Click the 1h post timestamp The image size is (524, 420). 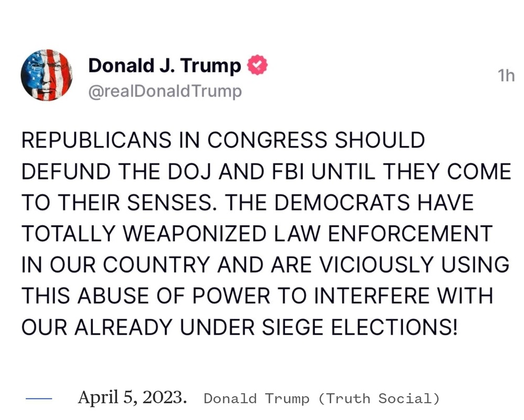[506, 76]
